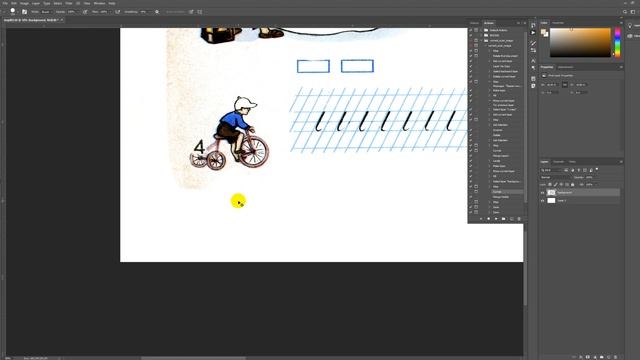Viewport: 640px width, 360px height.
Task: Open layer filter kind dropdown
Action: tap(551, 170)
